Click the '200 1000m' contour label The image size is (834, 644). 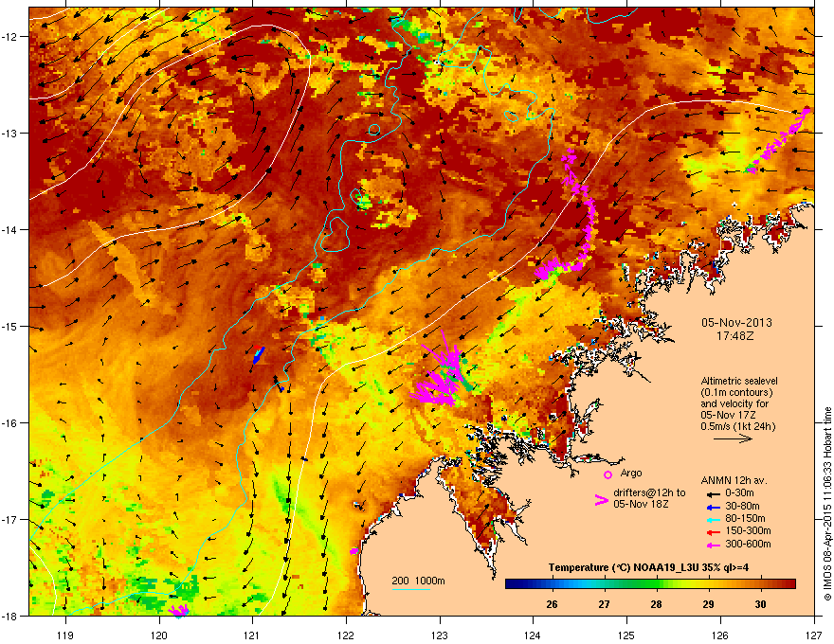[418, 581]
